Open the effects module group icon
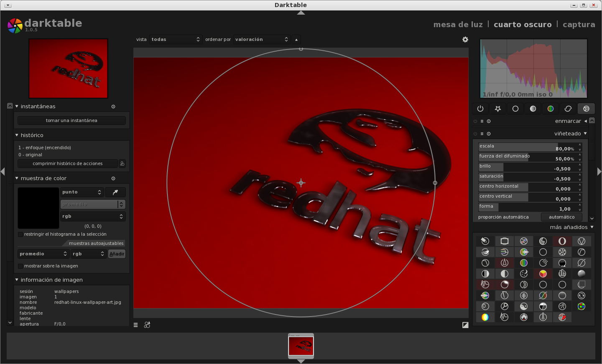 [x=586, y=109]
